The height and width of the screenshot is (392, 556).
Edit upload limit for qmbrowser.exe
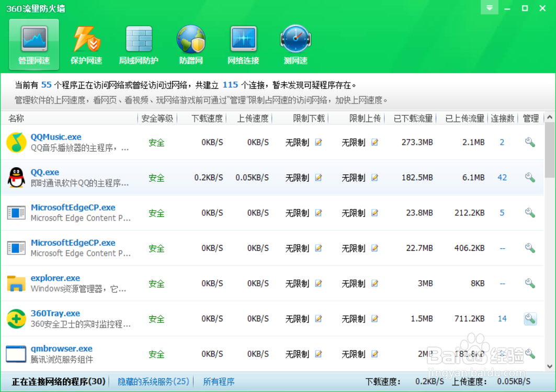tap(375, 354)
